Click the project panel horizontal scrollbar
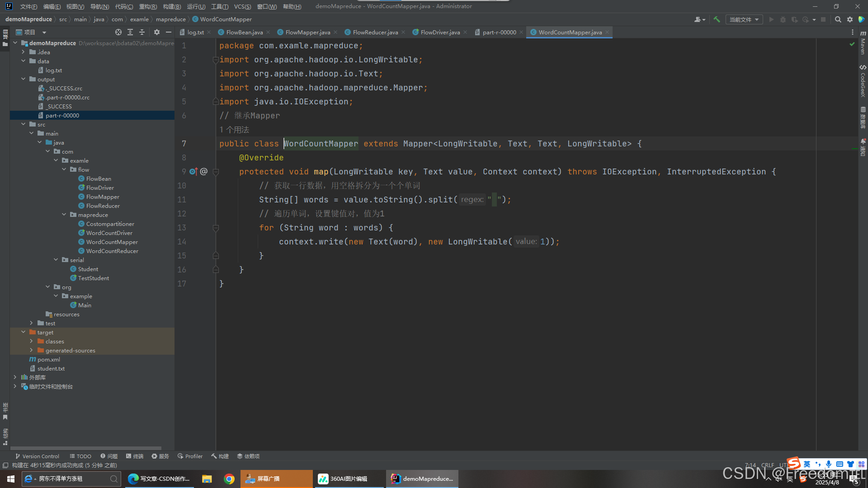The width and height of the screenshot is (868, 488). point(86,448)
